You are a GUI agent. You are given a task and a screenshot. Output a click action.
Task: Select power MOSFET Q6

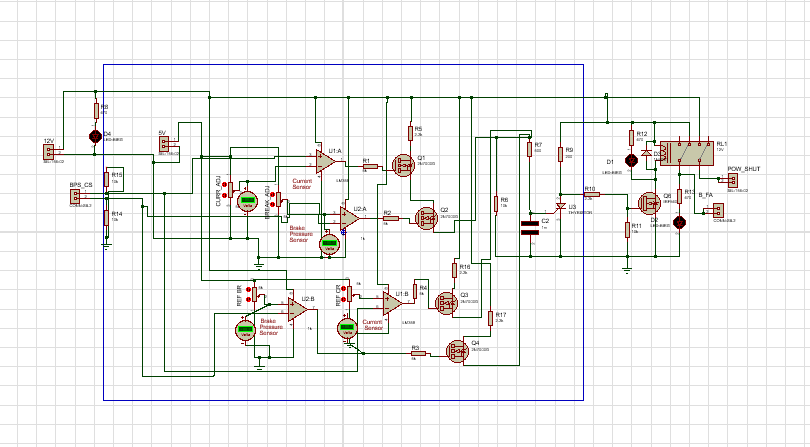(649, 204)
